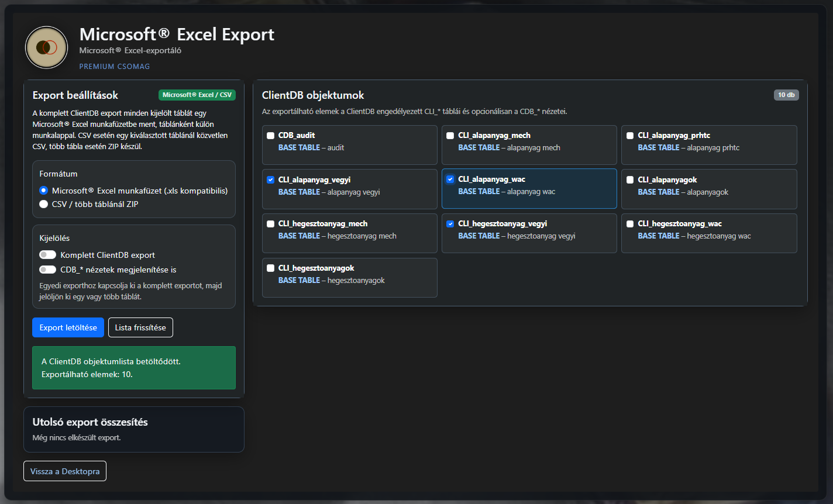The height and width of the screenshot is (504, 833).
Task: Enable the Komplett ClientDB export toggle
Action: point(47,255)
